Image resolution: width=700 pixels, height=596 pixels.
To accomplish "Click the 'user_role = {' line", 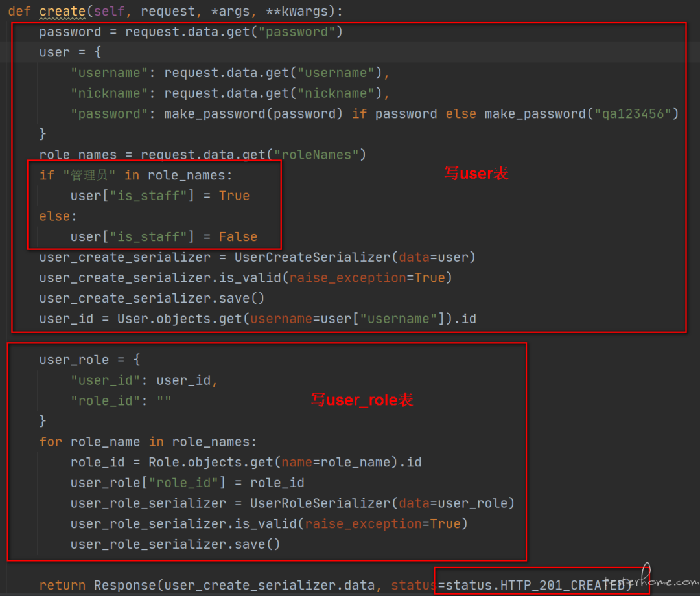I will pos(89,360).
